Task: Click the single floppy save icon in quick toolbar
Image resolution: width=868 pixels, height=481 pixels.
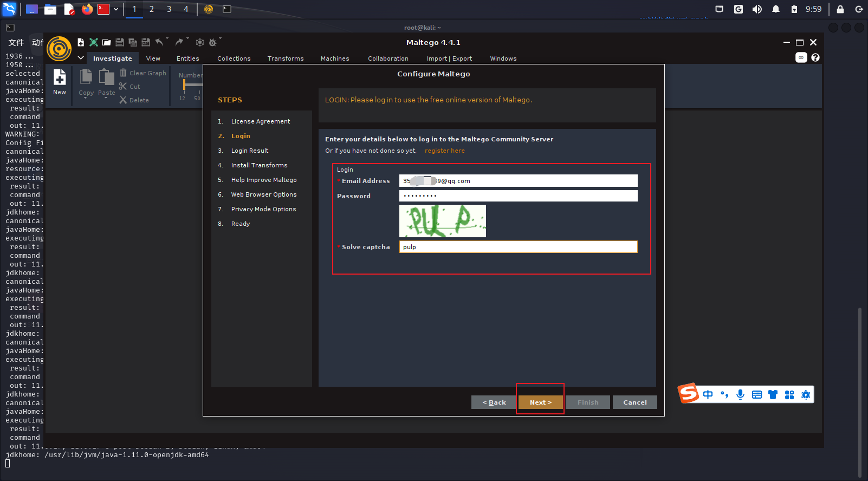Action: (x=120, y=42)
